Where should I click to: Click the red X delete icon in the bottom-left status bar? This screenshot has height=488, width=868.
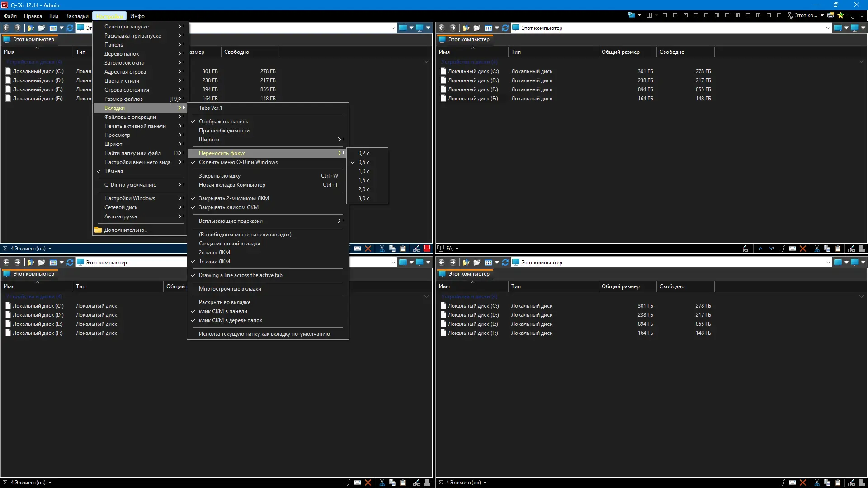(368, 483)
